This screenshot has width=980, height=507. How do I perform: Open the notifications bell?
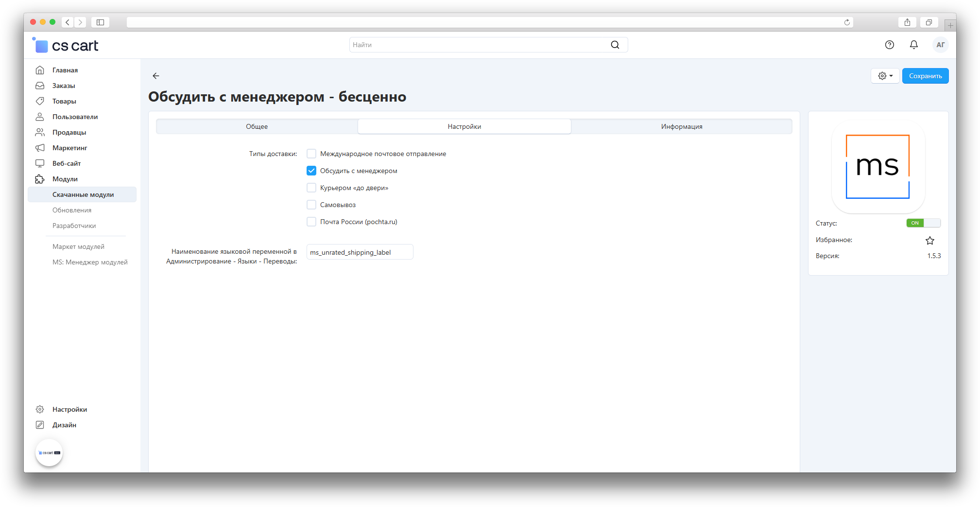913,45
